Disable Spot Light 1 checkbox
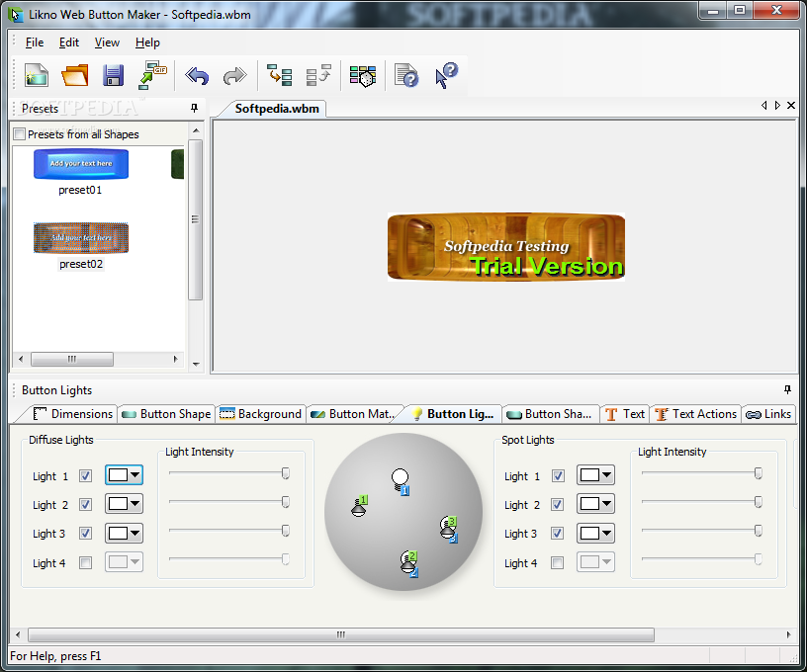Viewport: 807px width, 672px height. (558, 476)
